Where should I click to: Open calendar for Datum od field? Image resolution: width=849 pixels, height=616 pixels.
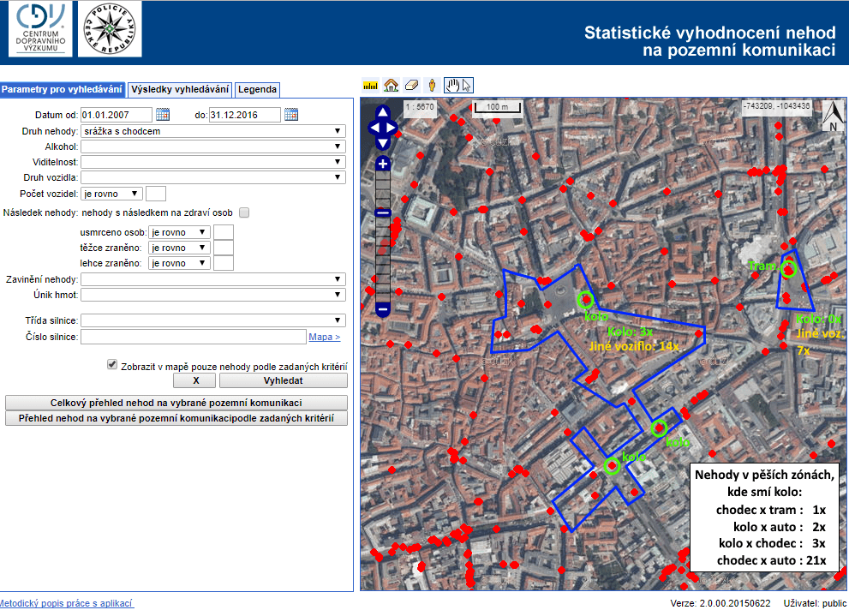point(163,115)
